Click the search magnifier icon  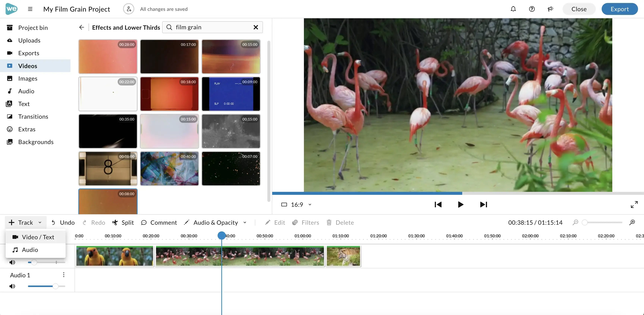[169, 27]
